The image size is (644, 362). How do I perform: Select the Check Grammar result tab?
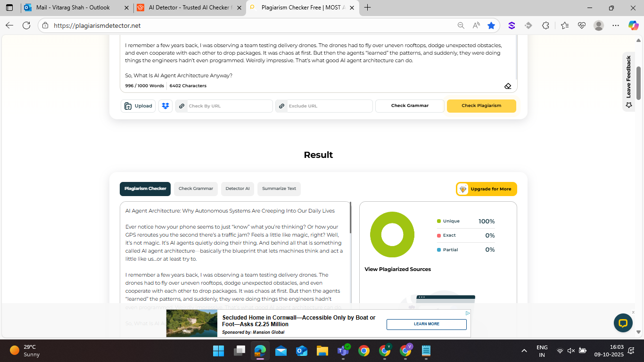[x=196, y=189]
